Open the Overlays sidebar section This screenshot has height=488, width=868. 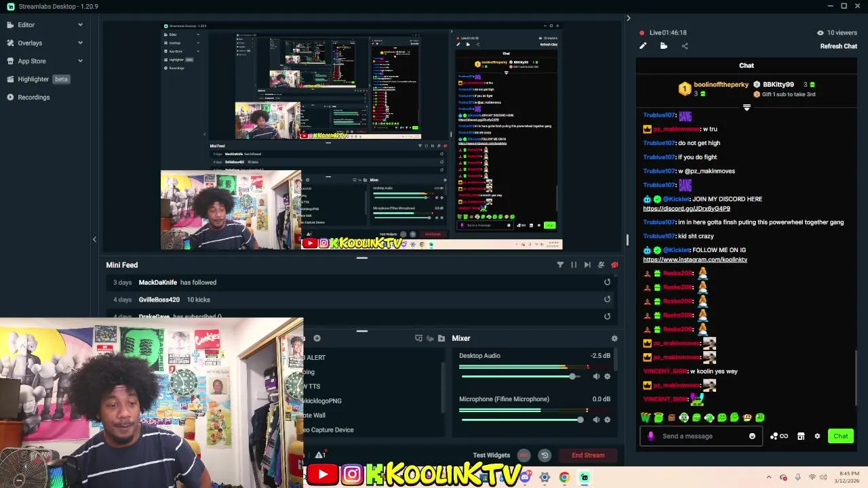coord(30,43)
